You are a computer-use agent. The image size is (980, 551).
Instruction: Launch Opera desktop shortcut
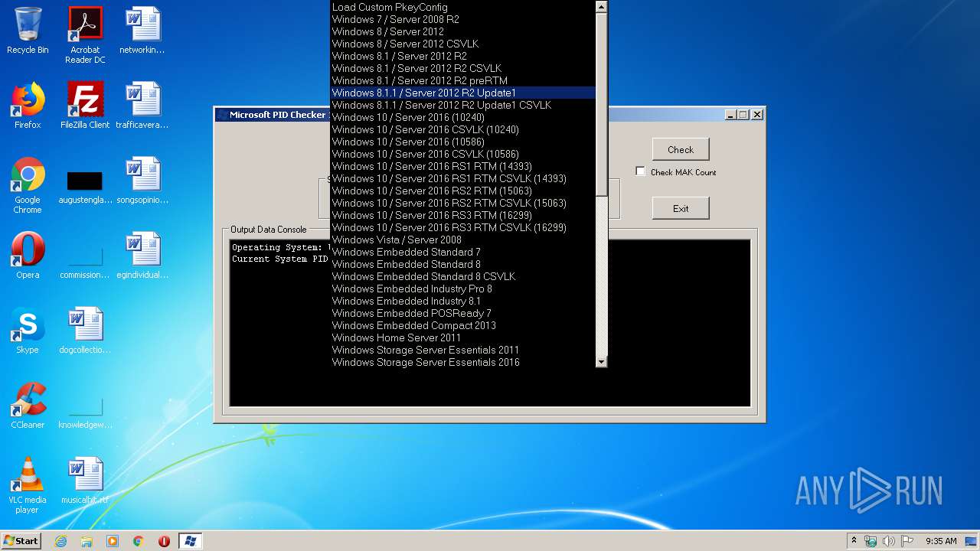coord(28,256)
